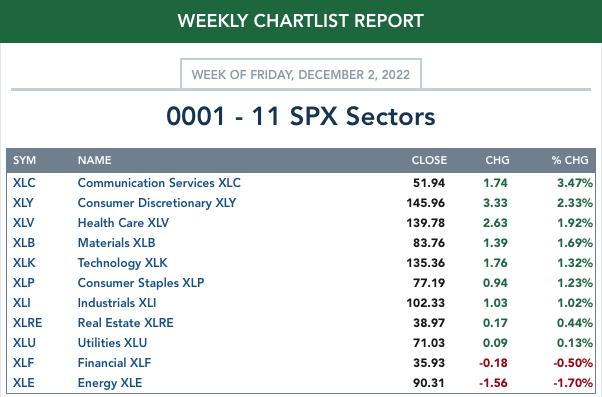The width and height of the screenshot is (602, 397).
Task: Open Utilities XLU name link
Action: (112, 343)
